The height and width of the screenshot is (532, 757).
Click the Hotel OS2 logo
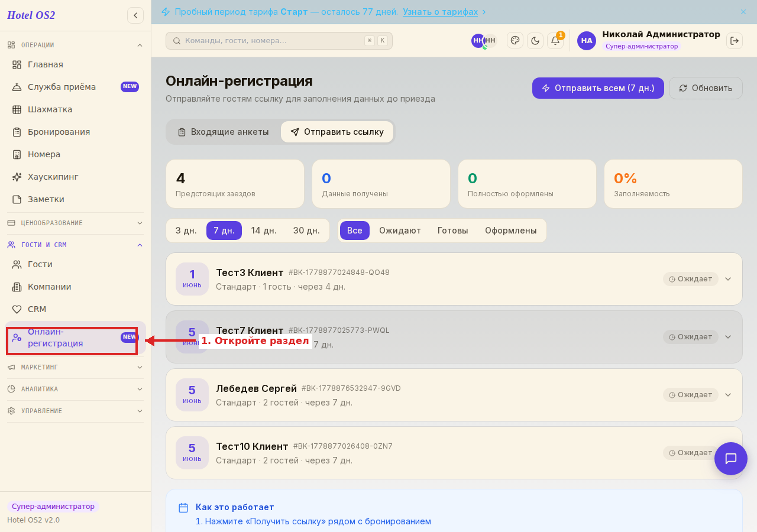click(31, 15)
